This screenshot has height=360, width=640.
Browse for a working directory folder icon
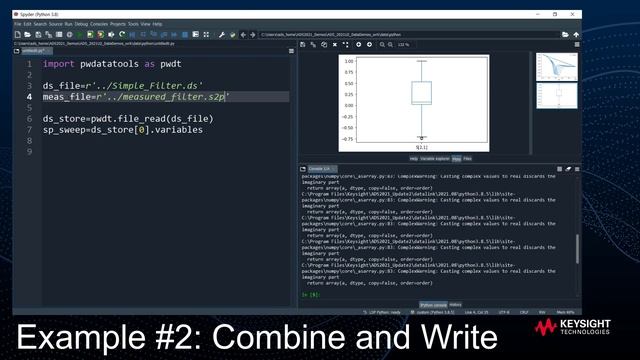pyautogui.click(x=565, y=35)
